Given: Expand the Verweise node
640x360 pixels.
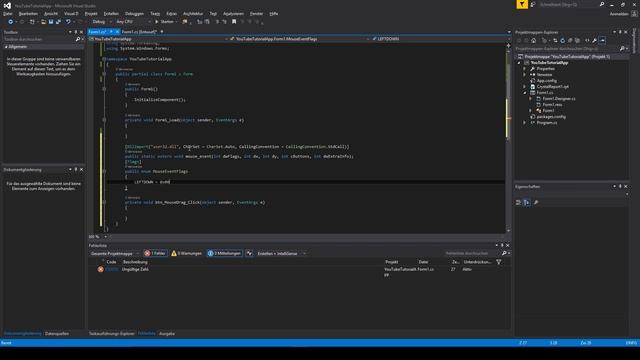Looking at the screenshot, I should click(525, 75).
